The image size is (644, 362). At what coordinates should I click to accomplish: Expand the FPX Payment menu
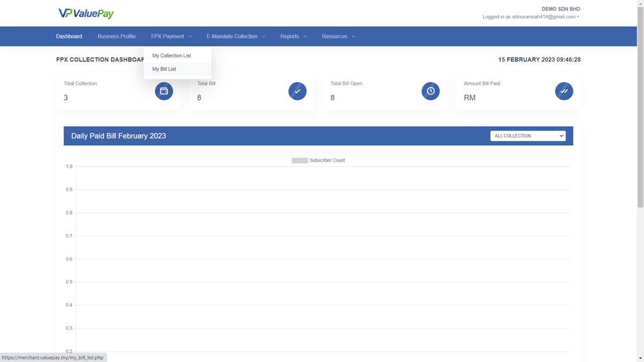(171, 36)
